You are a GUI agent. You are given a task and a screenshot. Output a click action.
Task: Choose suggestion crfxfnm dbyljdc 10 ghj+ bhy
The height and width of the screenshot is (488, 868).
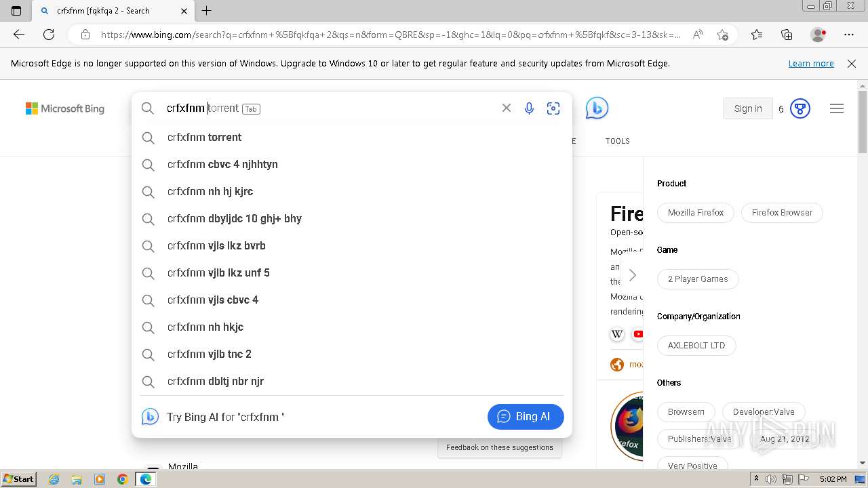tap(352, 218)
